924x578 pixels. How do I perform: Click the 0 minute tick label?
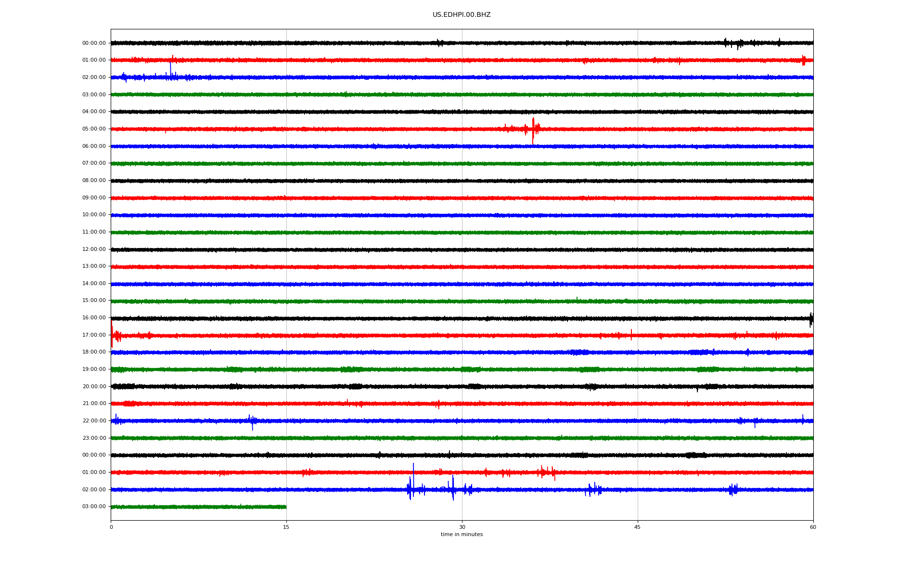coord(111,527)
